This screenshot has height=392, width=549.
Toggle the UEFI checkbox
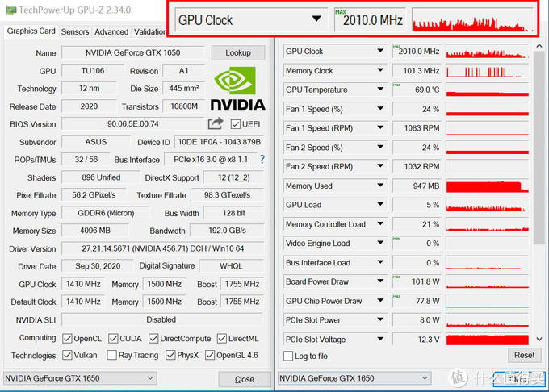tap(236, 124)
